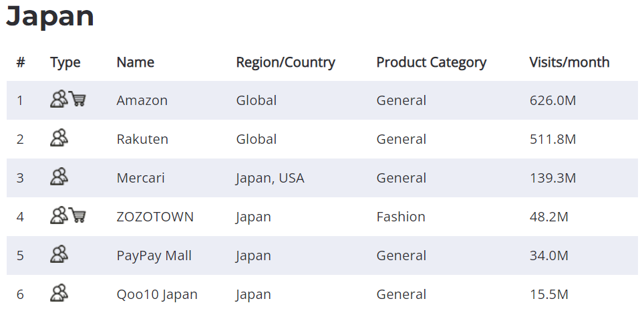This screenshot has height=311, width=644.
Task: Open the Amazon marketplace name
Action: pyautogui.click(x=142, y=100)
